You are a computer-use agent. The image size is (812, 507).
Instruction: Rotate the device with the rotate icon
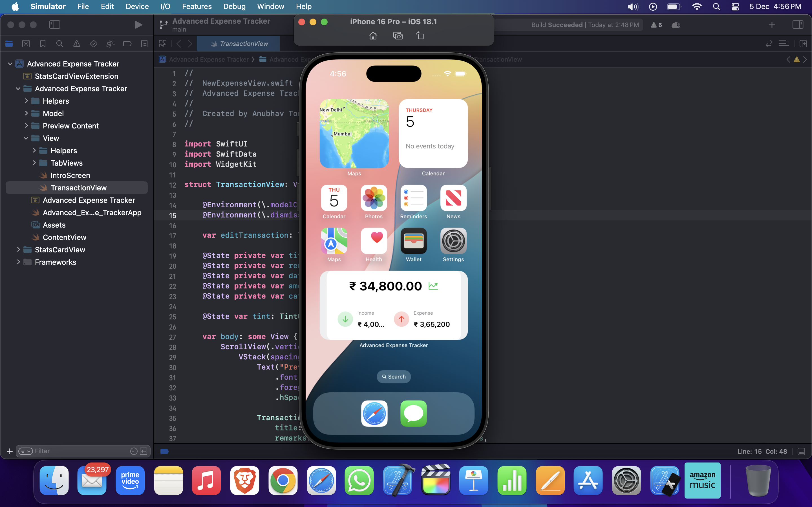pos(420,36)
